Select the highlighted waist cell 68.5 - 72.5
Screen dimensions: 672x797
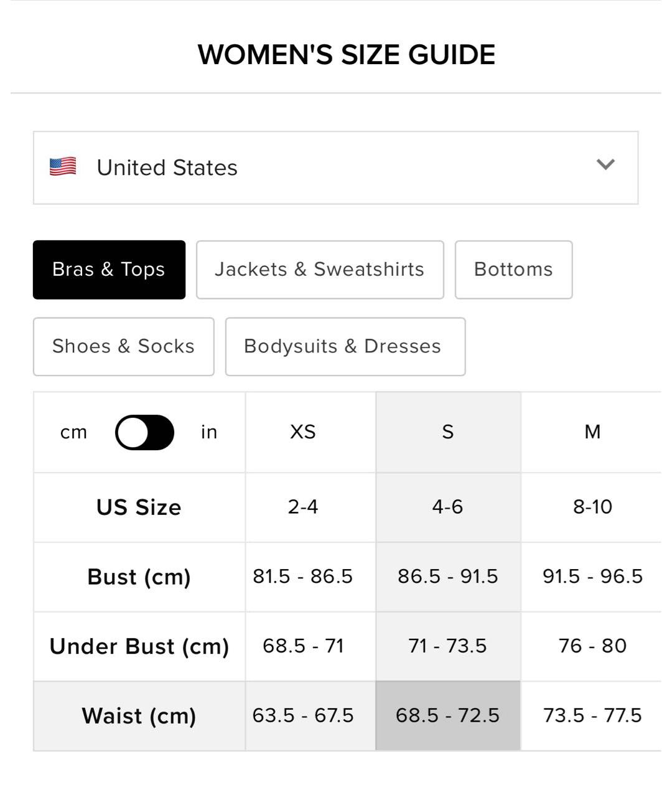click(448, 715)
